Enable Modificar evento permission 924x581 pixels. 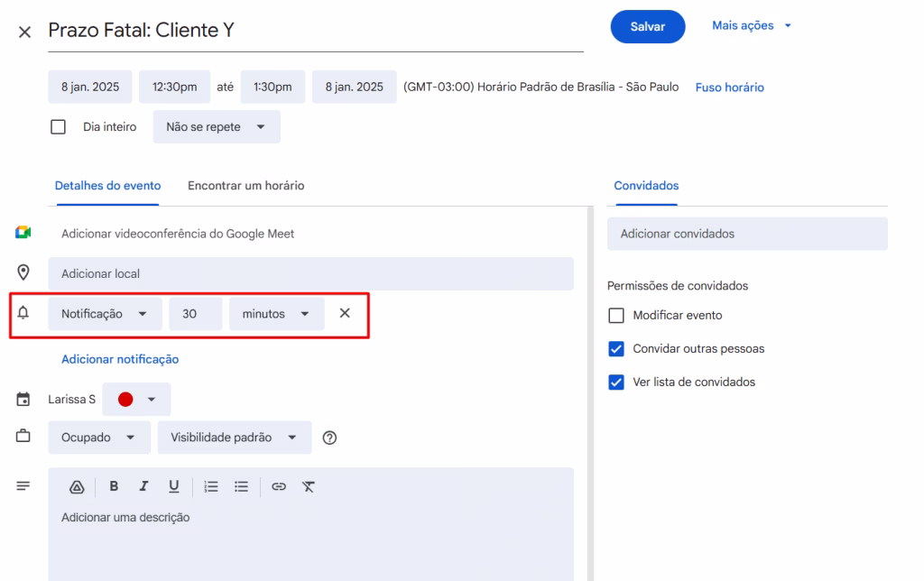615,315
